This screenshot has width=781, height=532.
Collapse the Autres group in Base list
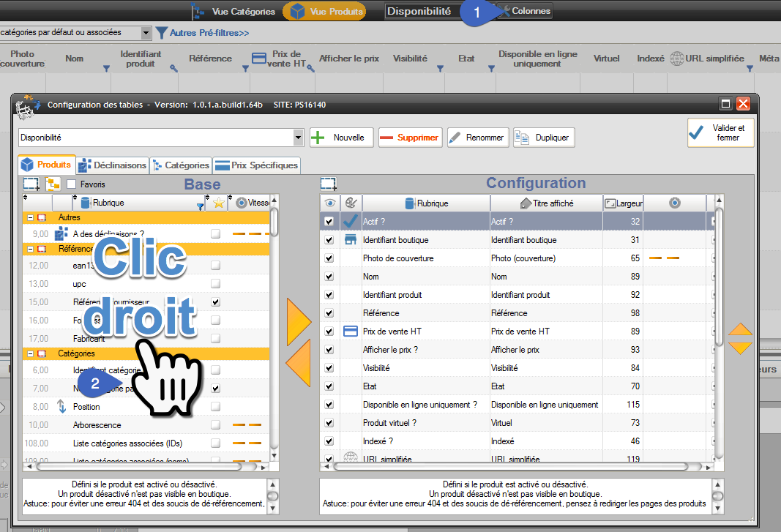[x=30, y=217]
